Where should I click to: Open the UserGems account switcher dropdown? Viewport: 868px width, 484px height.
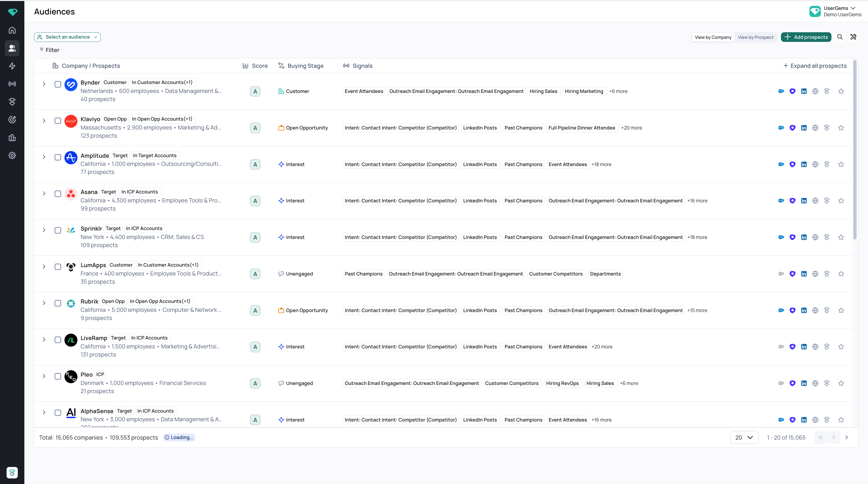[x=835, y=11]
